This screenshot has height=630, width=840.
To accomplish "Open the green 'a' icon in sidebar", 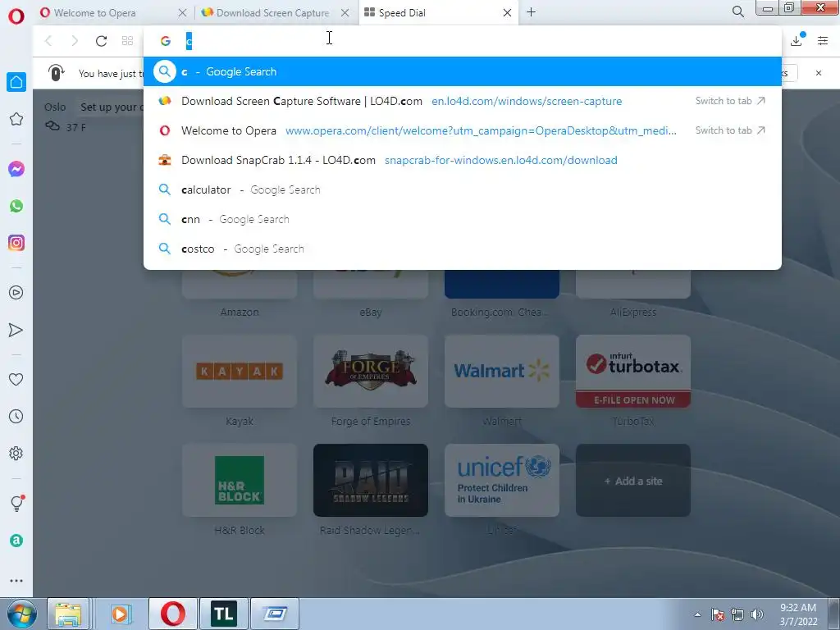I will pos(16,541).
